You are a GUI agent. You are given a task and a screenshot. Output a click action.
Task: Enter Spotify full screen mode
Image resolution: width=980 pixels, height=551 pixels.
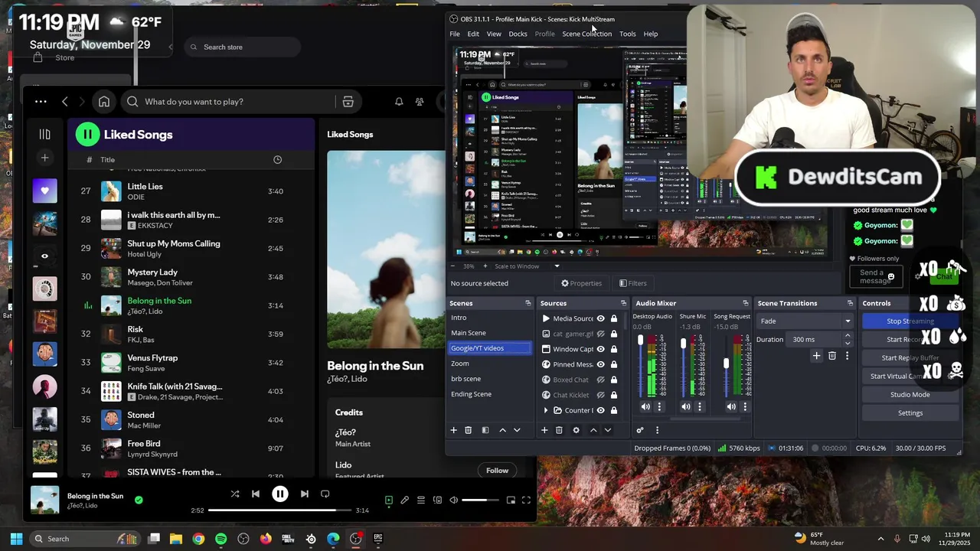(x=526, y=500)
